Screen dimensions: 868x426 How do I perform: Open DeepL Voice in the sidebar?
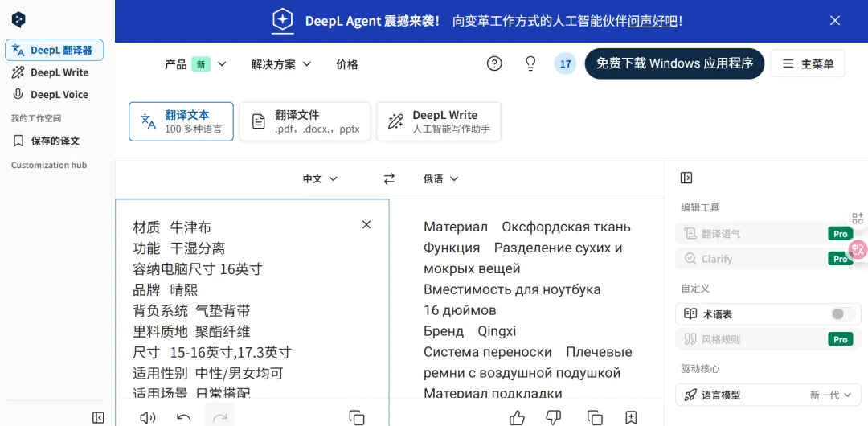pyautogui.click(x=55, y=95)
